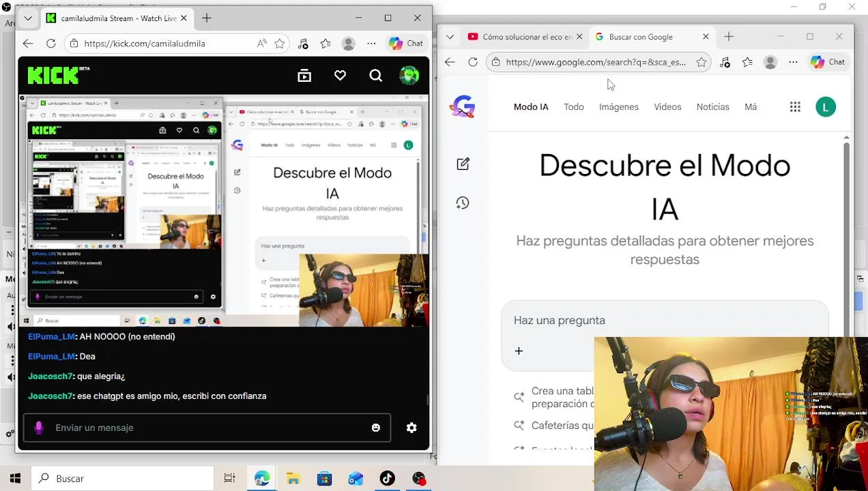
Task: Choose suggestion 'Crea una tabl…'
Action: click(553, 397)
